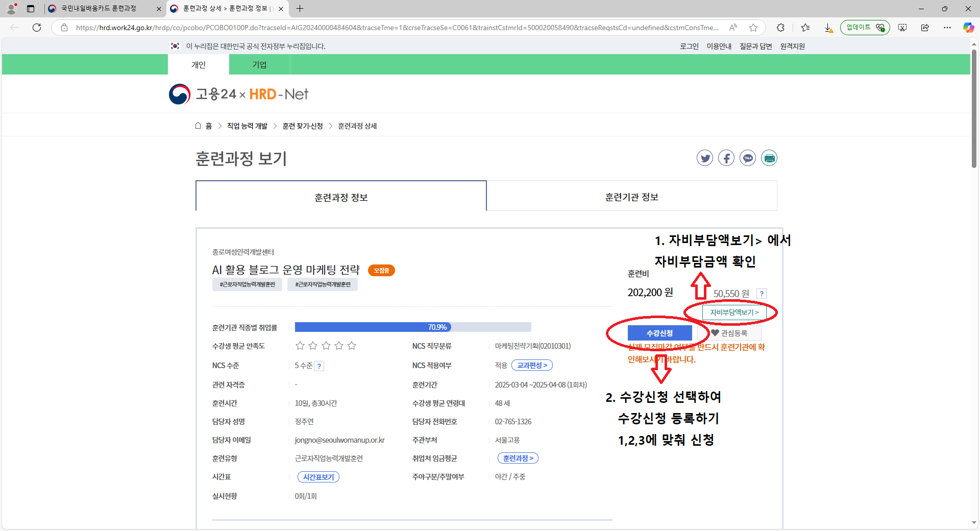Expand the 교과편성 curriculum details
This screenshot has height=531, width=980.
[x=532, y=366]
